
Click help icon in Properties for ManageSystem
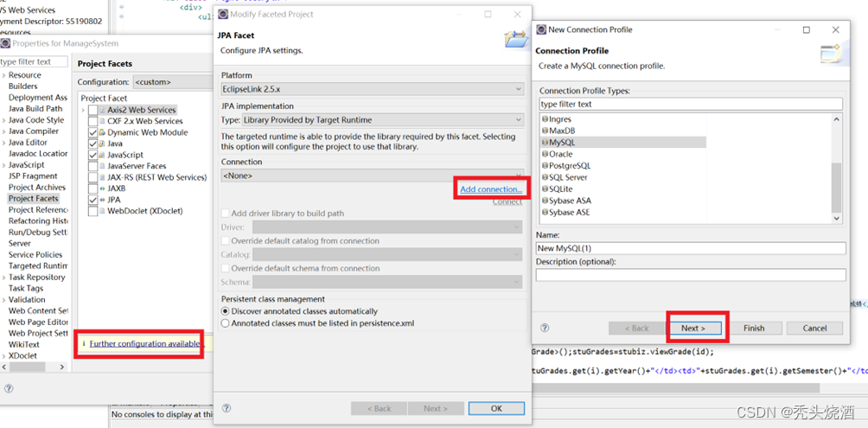tap(7, 388)
